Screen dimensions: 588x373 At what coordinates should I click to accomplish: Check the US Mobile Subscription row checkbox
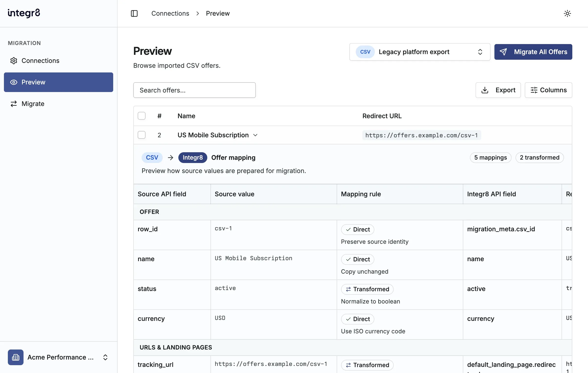(x=142, y=135)
